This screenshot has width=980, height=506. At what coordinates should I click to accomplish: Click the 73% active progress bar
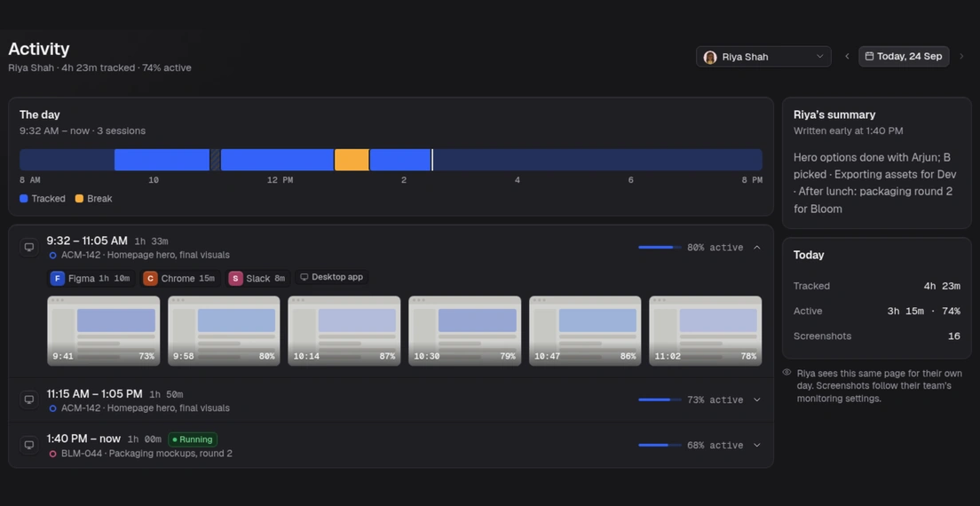[x=660, y=399]
